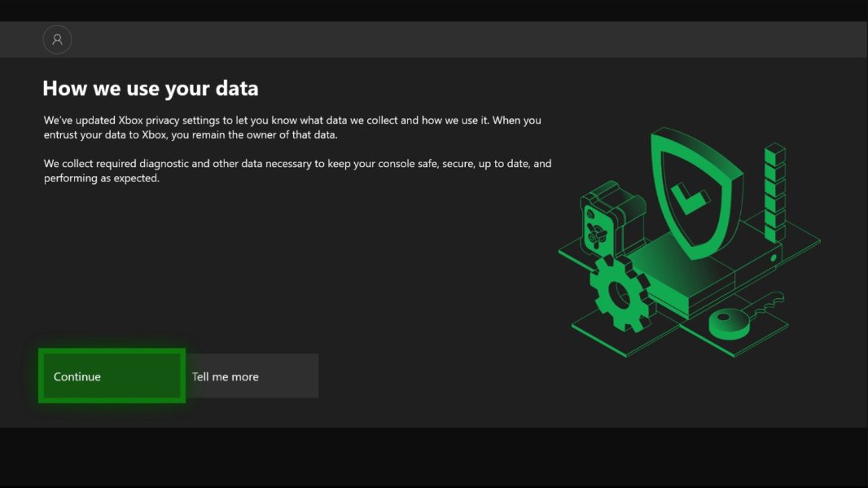Click the paragraph about required diagnostic data
Image resolution: width=868 pixels, height=488 pixels.
297,164
